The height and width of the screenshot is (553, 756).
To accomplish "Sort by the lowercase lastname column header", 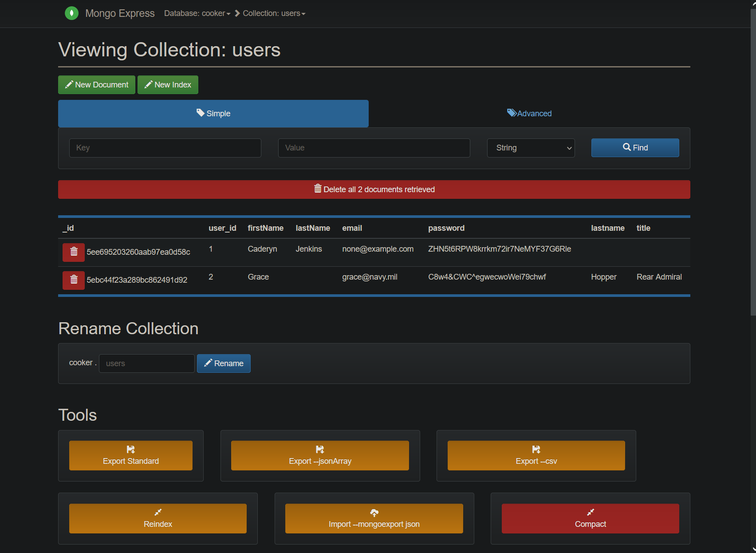I will coord(607,228).
